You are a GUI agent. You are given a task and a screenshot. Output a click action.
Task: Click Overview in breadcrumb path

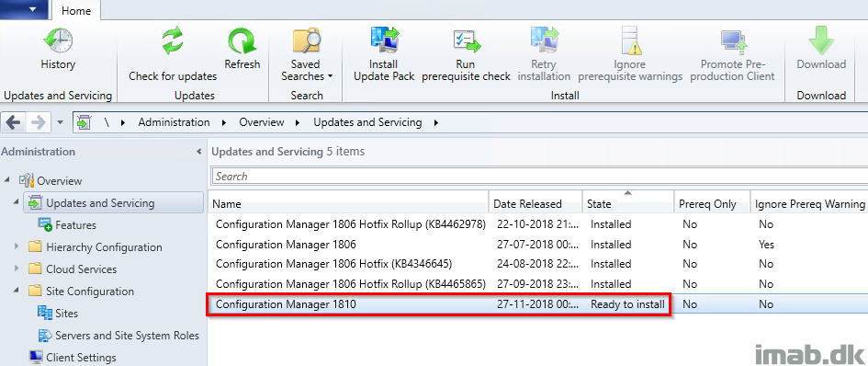(261, 122)
